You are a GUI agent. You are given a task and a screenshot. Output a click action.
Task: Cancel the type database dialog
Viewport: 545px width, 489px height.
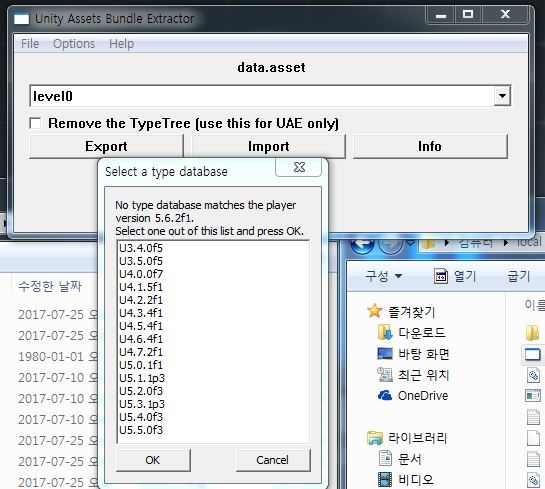(x=273, y=460)
